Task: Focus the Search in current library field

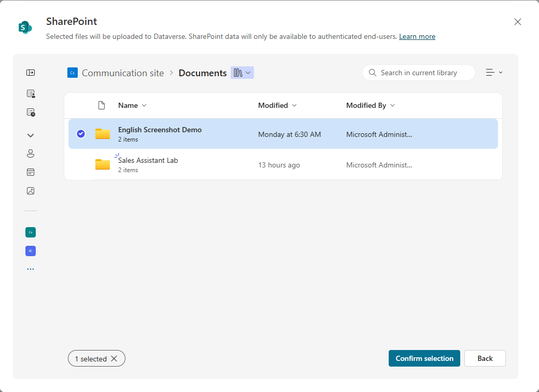Action: coord(419,73)
